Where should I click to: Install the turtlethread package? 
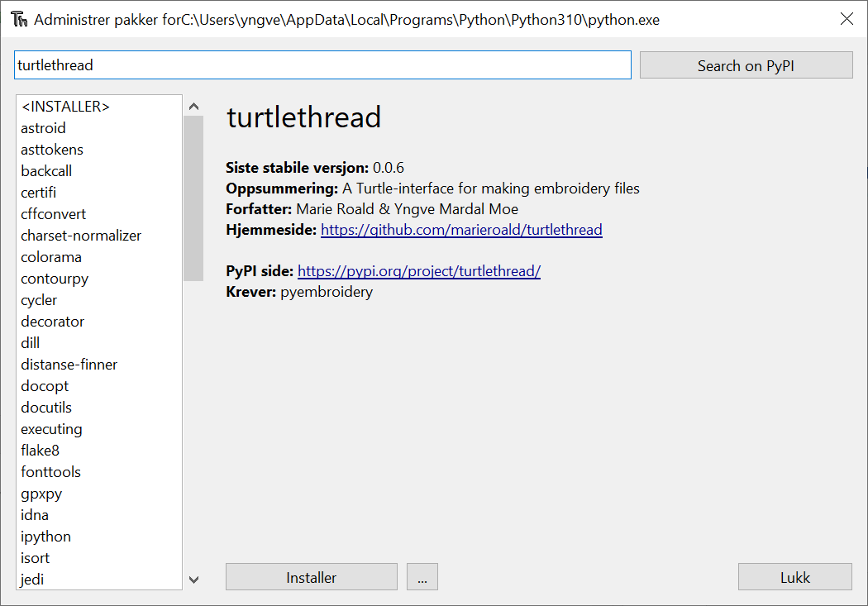click(311, 577)
